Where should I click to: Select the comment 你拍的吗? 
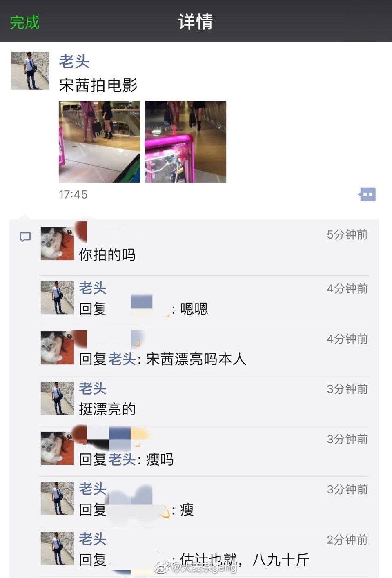107,255
